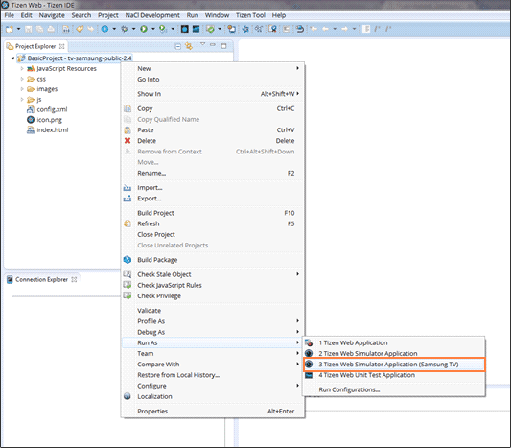Expand the css folder

22,79
